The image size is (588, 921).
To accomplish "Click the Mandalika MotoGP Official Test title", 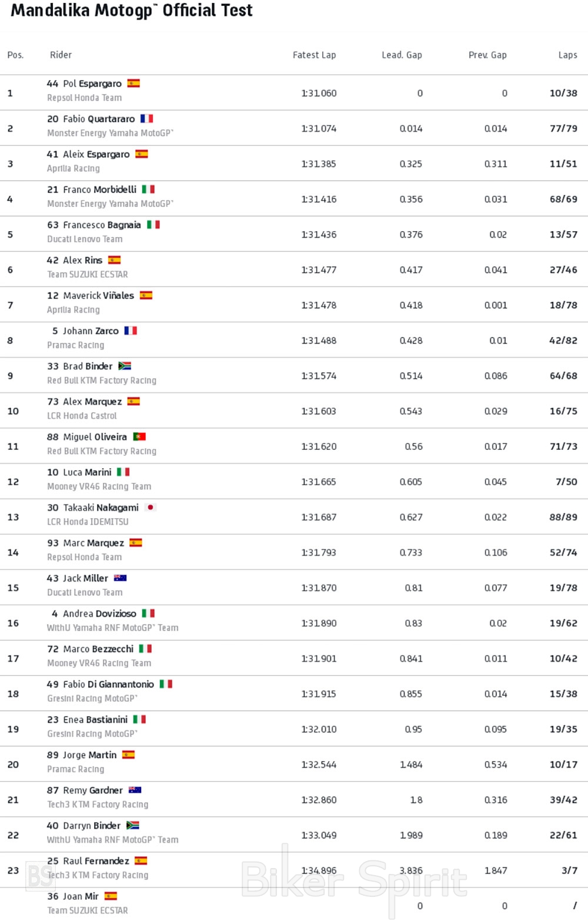I will pos(132,11).
